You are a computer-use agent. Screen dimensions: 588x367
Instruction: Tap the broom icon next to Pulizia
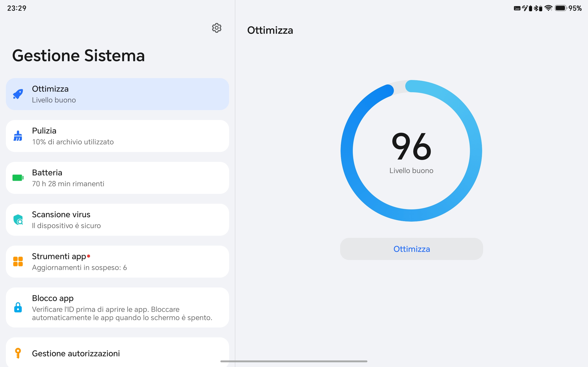pos(18,136)
